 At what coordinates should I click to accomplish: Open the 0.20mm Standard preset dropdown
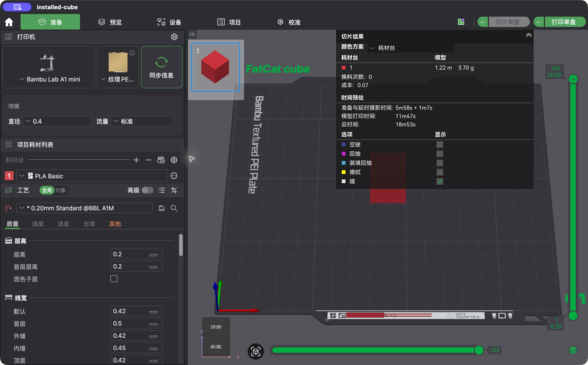pos(85,208)
